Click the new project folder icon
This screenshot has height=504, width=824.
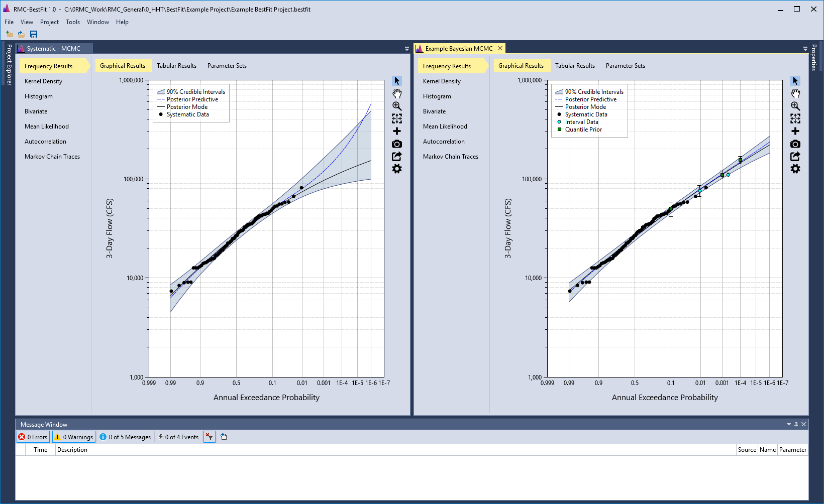click(9, 34)
